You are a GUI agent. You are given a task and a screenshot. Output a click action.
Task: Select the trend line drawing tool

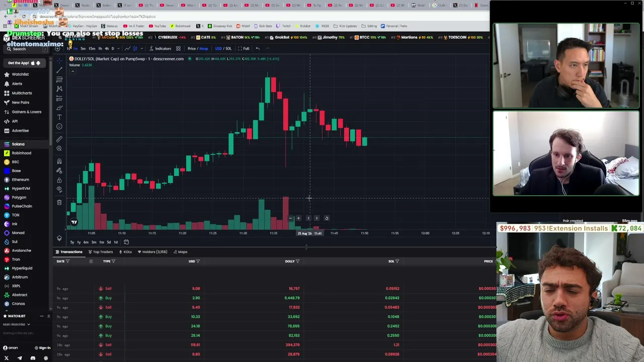coord(59,70)
